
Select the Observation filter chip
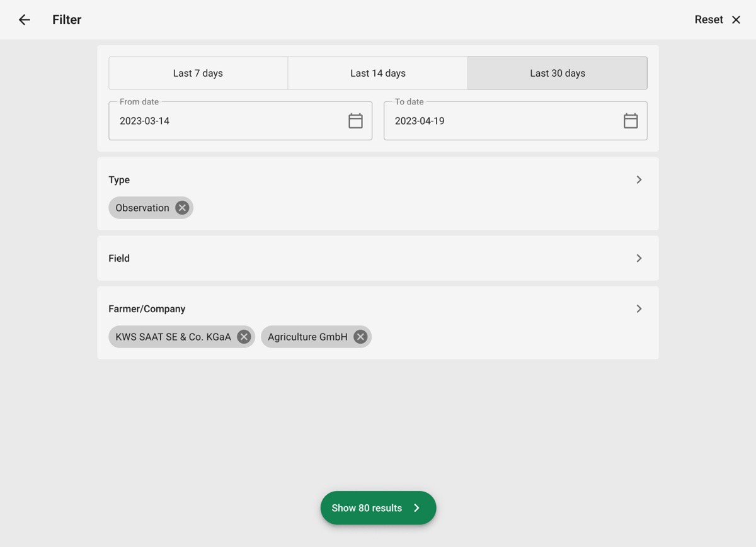click(x=142, y=208)
